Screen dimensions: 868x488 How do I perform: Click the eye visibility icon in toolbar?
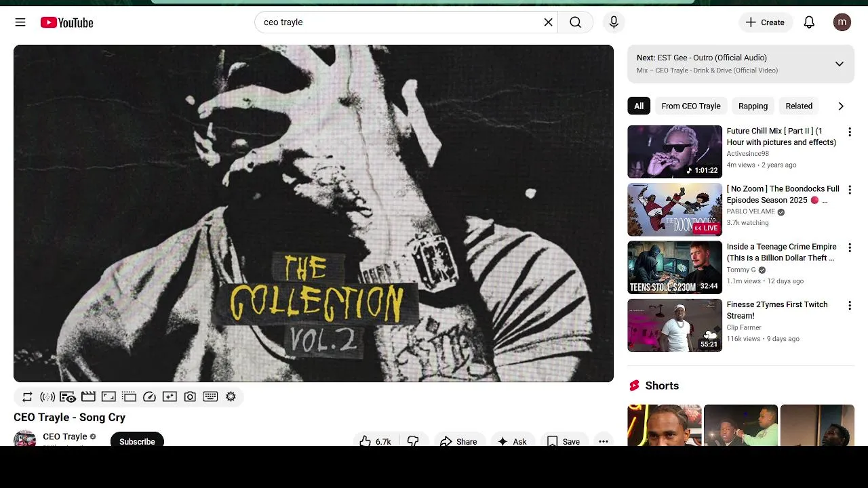tap(68, 397)
